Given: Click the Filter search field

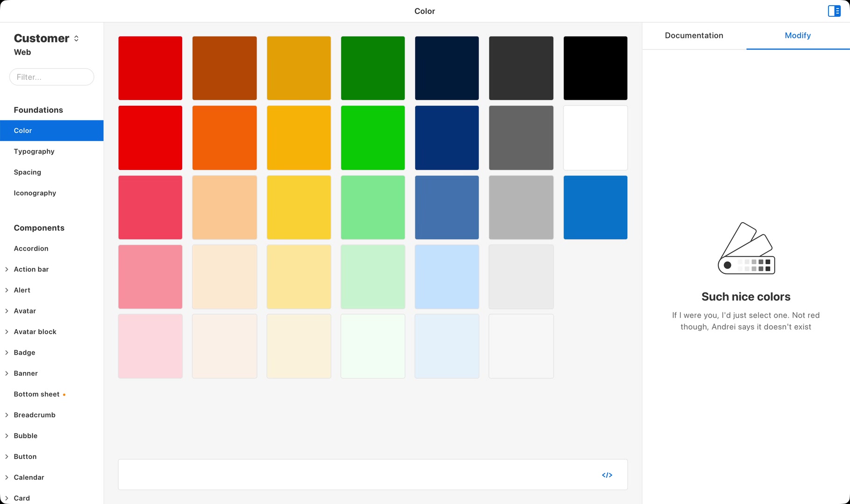Looking at the screenshot, I should [52, 77].
